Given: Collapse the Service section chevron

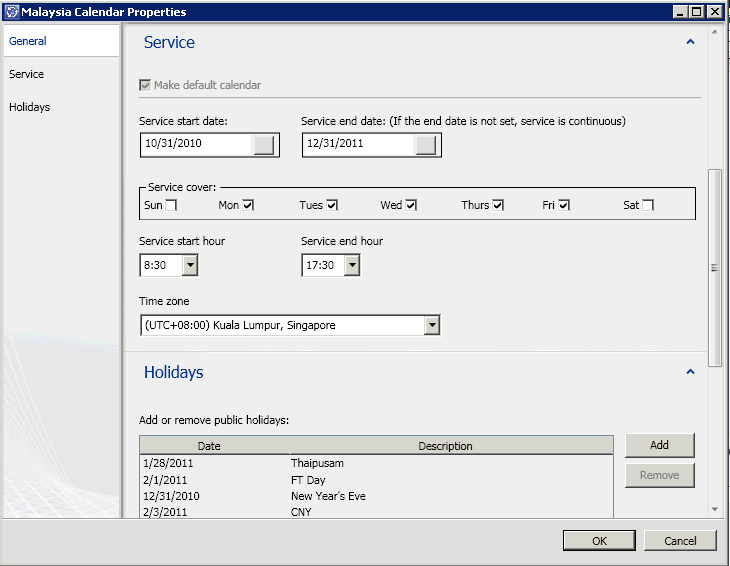Looking at the screenshot, I should coord(690,42).
